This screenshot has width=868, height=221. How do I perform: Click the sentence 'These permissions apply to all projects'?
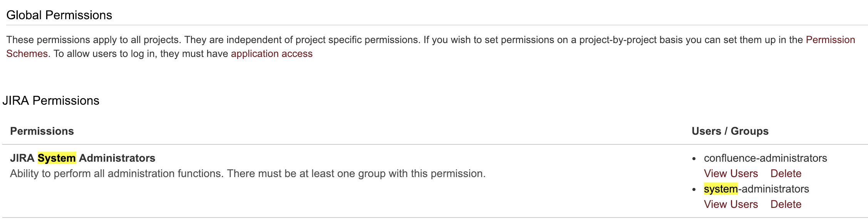click(x=93, y=40)
